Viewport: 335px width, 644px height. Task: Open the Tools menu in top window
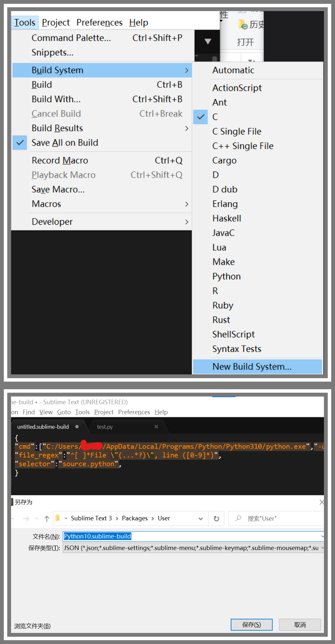pos(25,22)
